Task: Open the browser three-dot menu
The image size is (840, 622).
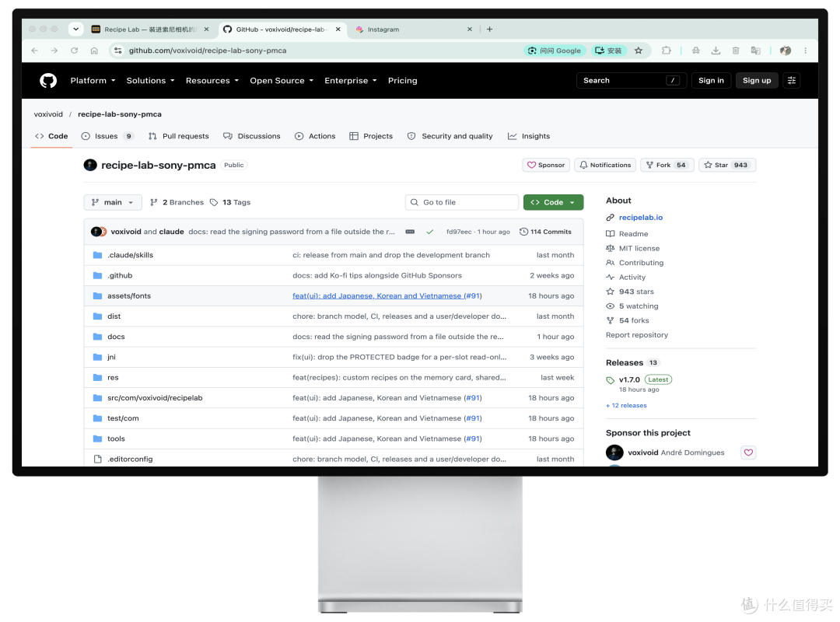Action: 805,51
